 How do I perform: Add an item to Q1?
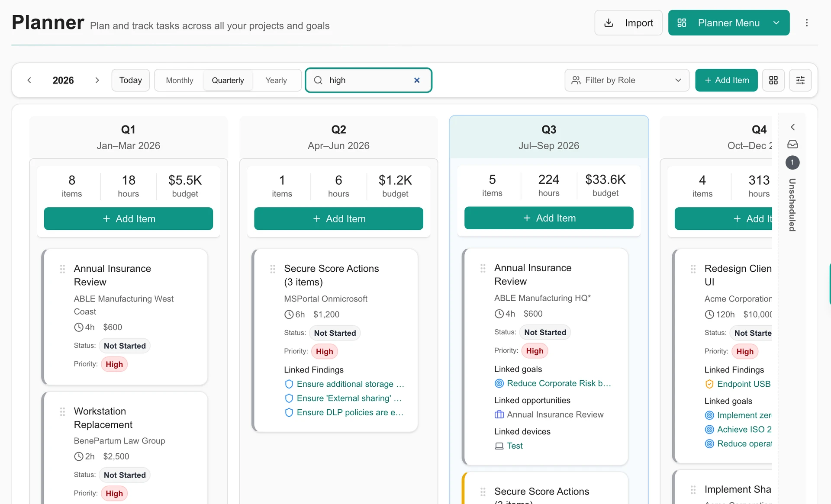pos(129,219)
